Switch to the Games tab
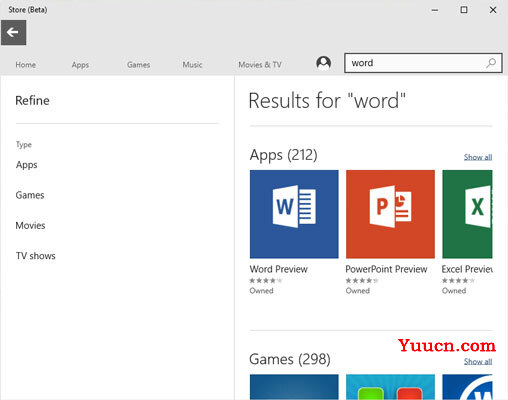This screenshot has width=508, height=400. point(138,65)
